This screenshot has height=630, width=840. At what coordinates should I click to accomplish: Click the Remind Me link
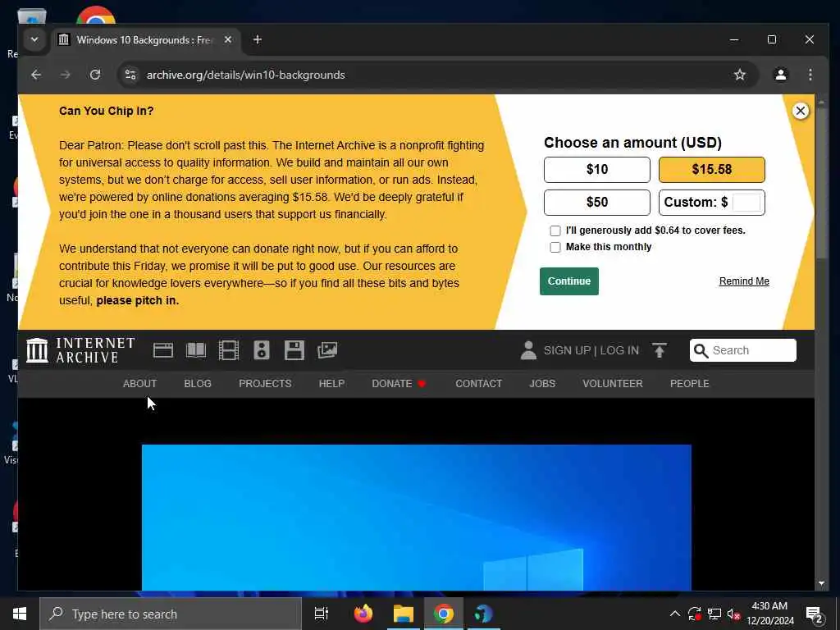pos(744,281)
